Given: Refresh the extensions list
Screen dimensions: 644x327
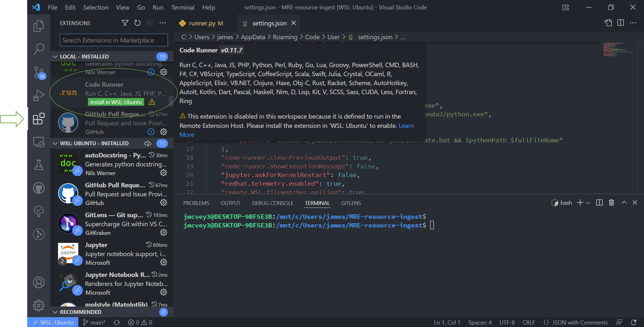Looking at the screenshot, I should pos(137,23).
